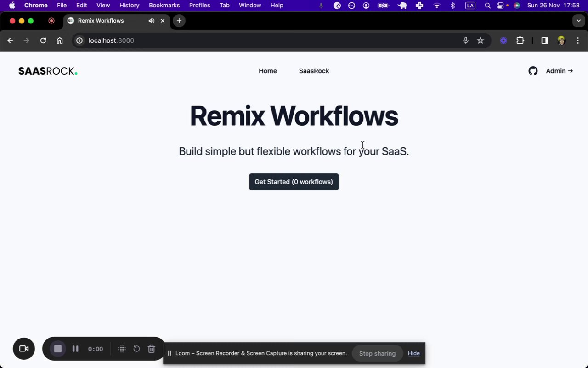Click the Loom 0:00 recording timer
Screen dimensions: 588x368
click(96, 349)
